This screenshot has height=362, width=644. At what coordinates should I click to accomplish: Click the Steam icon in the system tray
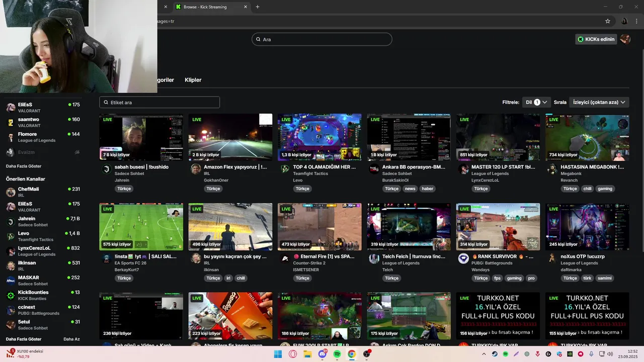(x=495, y=354)
